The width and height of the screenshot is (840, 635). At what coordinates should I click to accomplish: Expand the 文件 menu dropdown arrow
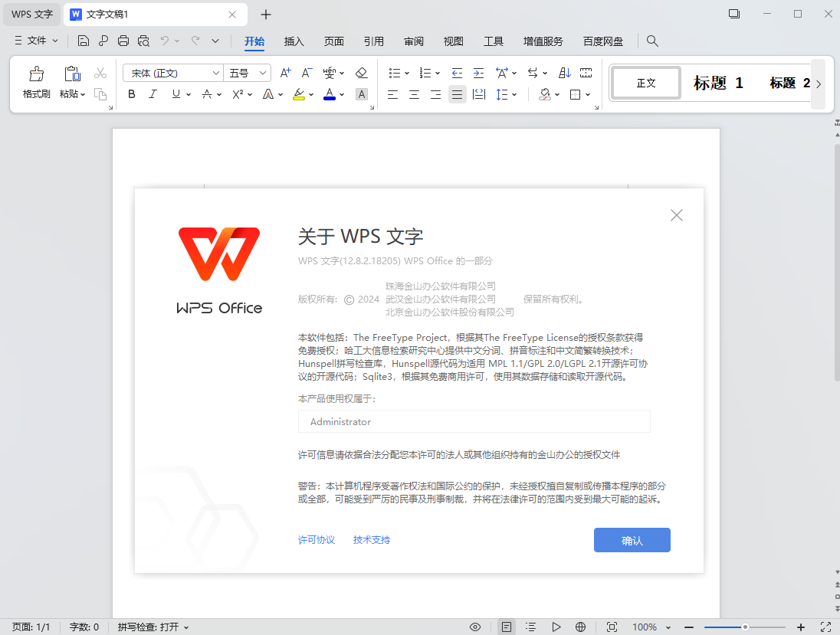tap(55, 41)
